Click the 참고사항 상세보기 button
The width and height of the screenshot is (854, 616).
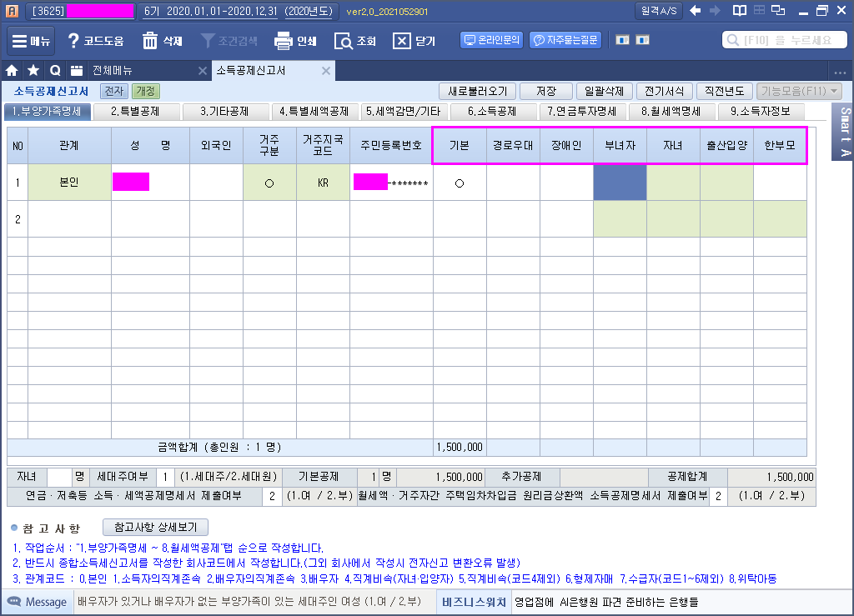point(155,528)
